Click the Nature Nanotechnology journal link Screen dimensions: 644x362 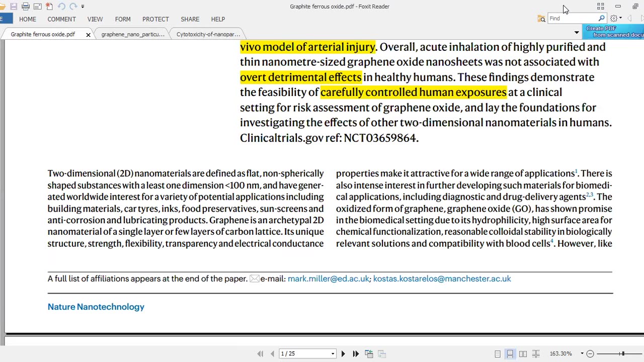(96, 307)
